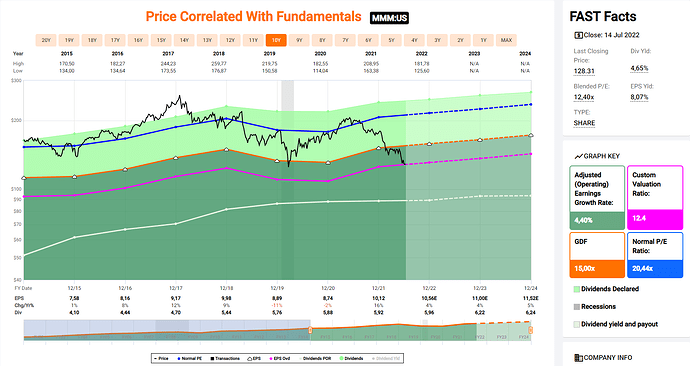
Task: Click the 2020 Low value 114,04
Action: 320,71
